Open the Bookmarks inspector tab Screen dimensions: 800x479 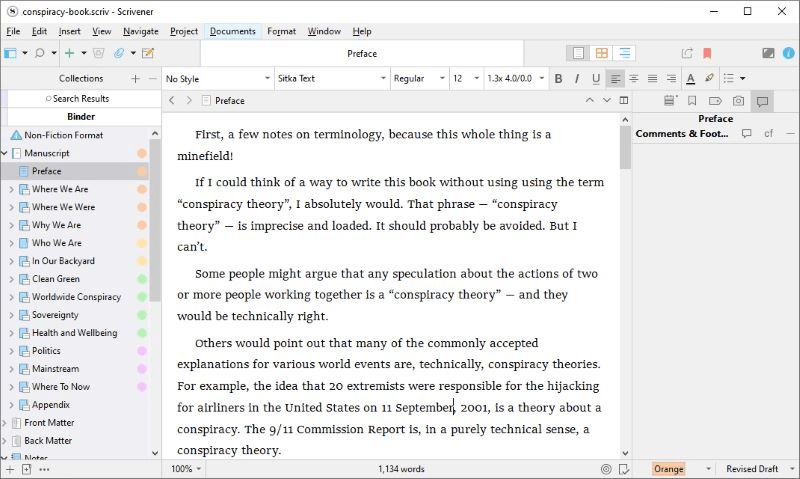click(691, 100)
